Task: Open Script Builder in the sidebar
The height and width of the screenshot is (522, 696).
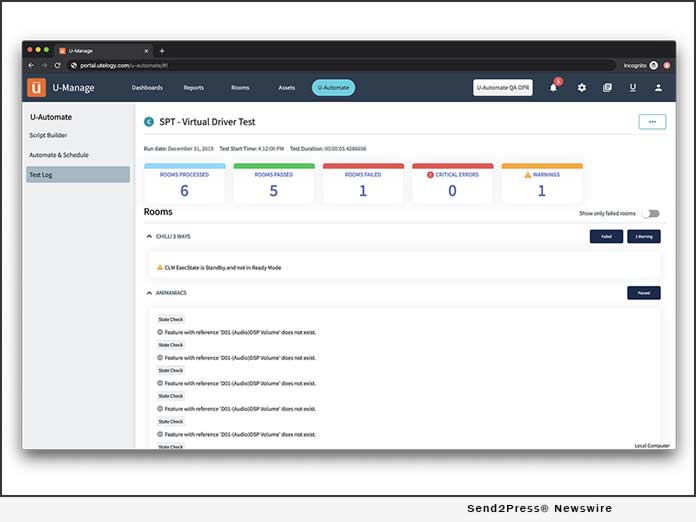Action: pos(49,135)
